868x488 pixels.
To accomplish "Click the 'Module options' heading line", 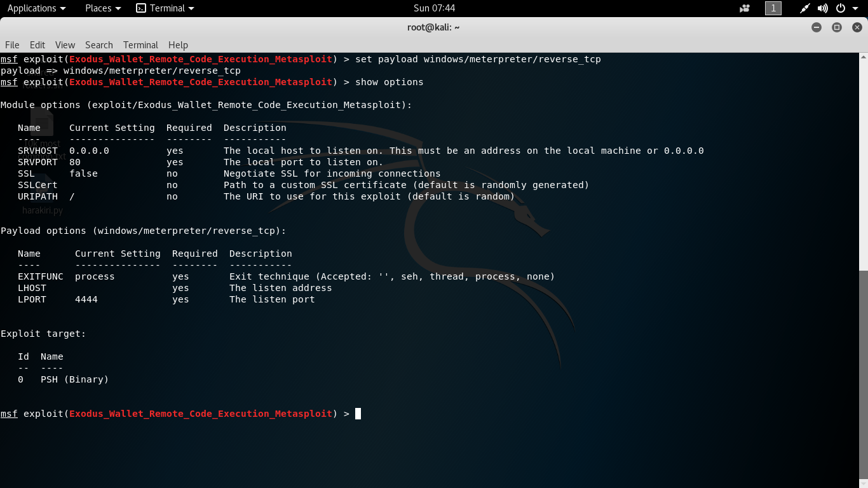I will [x=207, y=105].
